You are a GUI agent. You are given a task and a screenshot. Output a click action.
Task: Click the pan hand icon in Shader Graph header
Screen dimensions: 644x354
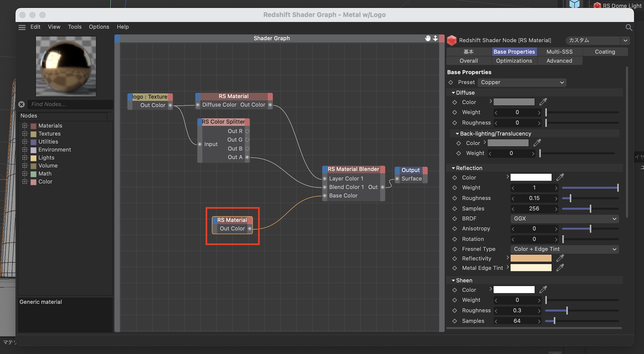(x=428, y=38)
